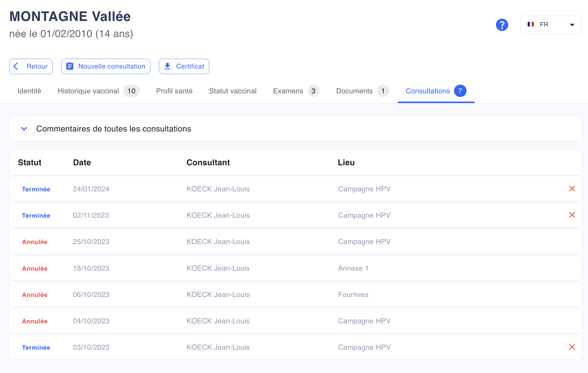This screenshot has height=373, width=588.
Task: Click the Annexe 1 location cell
Action: click(353, 268)
